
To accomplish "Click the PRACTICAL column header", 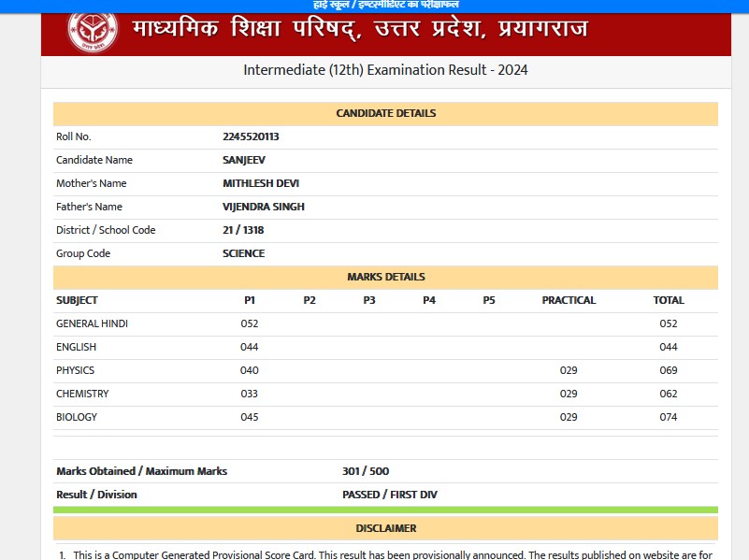I will click(x=569, y=300).
